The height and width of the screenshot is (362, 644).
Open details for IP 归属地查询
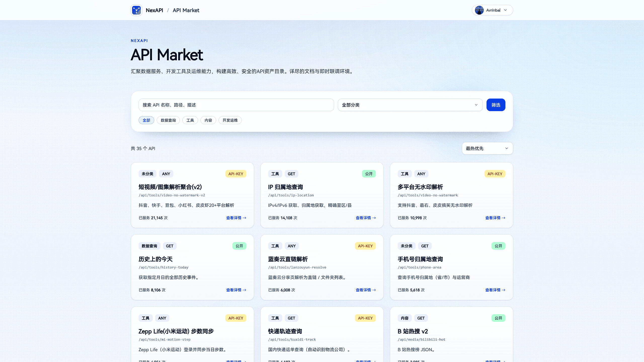coord(366,218)
